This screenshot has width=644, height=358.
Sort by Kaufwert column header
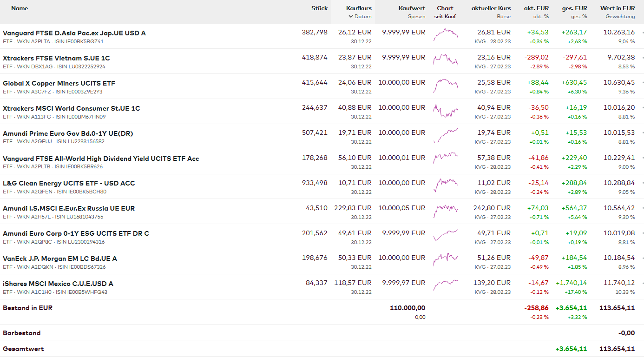[x=412, y=8]
